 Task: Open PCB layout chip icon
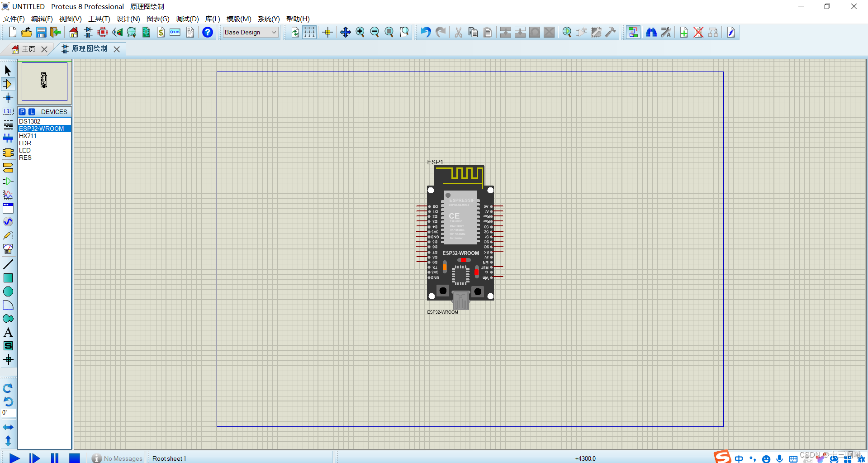(x=103, y=32)
